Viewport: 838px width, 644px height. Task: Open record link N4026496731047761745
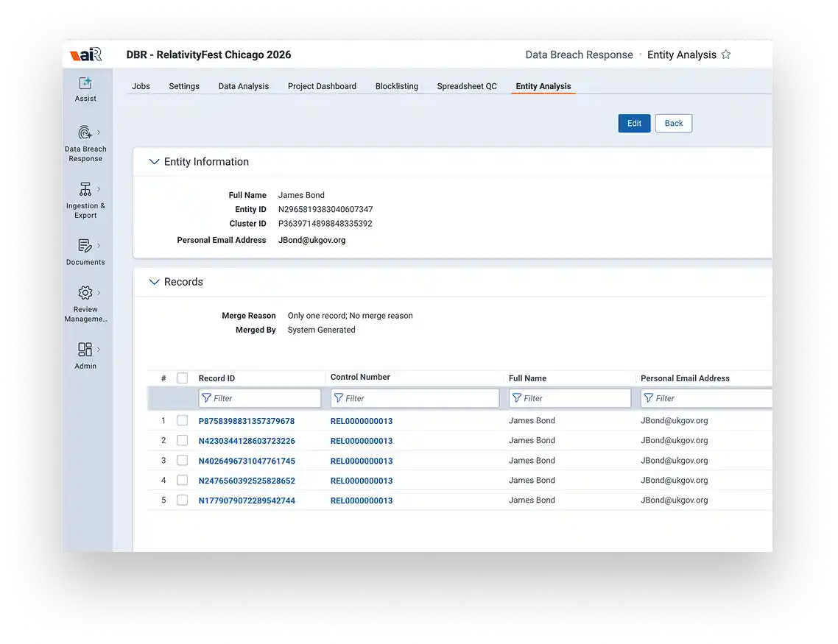coord(247,461)
